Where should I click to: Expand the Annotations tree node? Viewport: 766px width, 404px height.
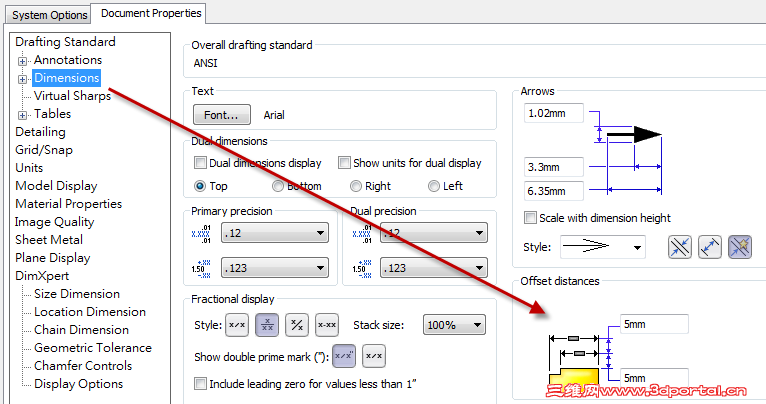coord(22,60)
